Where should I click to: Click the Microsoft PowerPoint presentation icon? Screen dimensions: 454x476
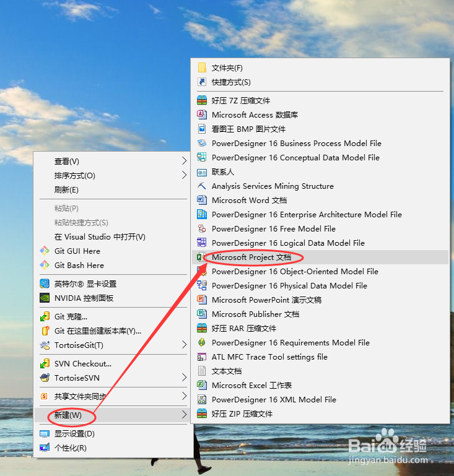(202, 300)
